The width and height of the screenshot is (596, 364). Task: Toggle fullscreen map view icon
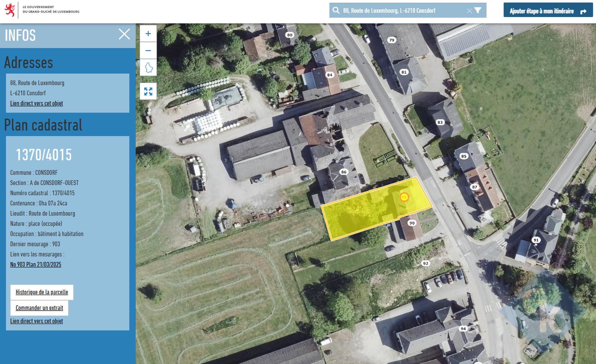click(x=148, y=91)
